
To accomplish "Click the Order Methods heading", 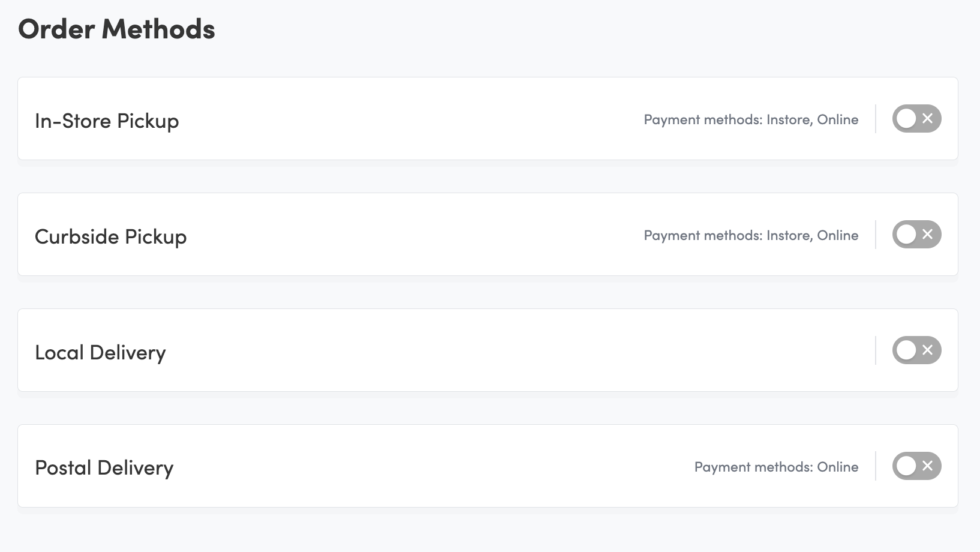I will click(x=116, y=29).
